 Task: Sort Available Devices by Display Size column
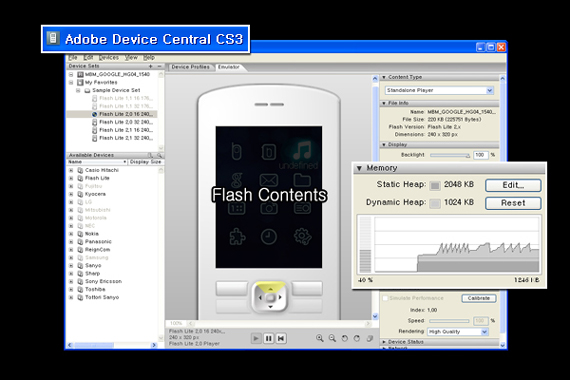tap(145, 162)
